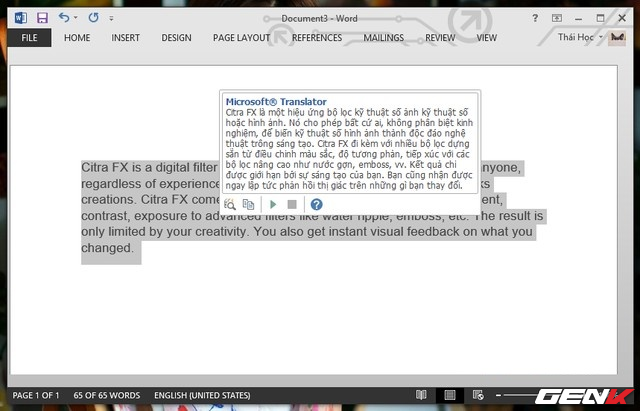Switch to the HOME ribbon tab
The width and height of the screenshot is (640, 411).
77,38
